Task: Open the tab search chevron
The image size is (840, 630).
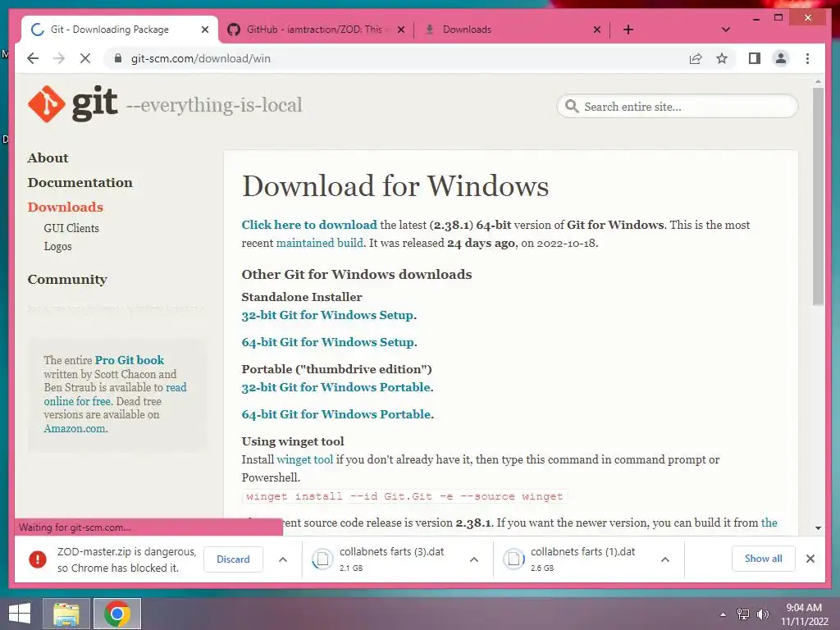Action: point(726,30)
